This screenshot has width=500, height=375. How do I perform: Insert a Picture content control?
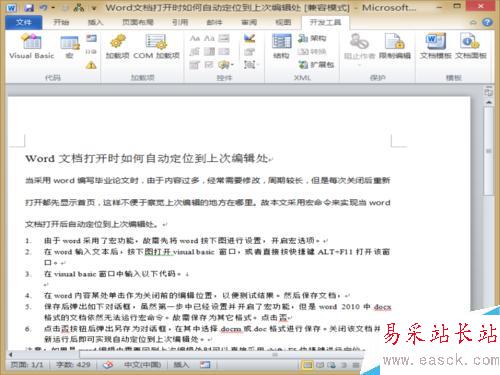224,38
